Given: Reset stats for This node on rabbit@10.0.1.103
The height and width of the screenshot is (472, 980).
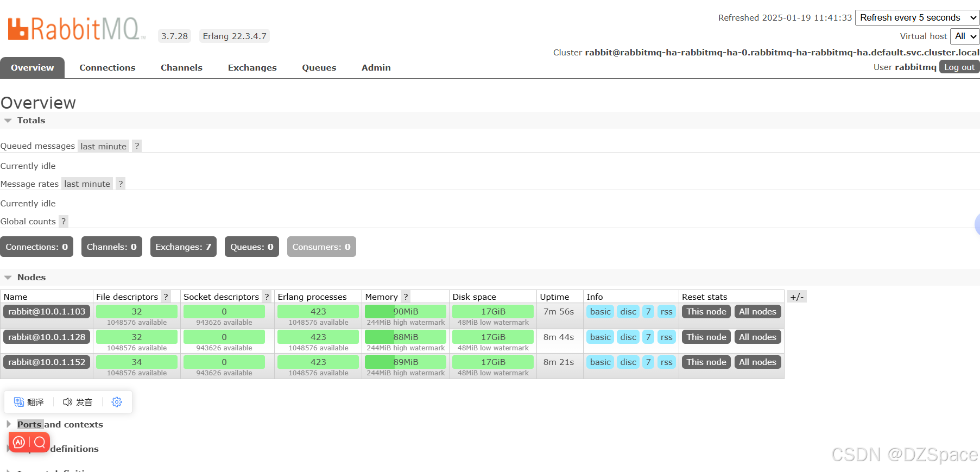Looking at the screenshot, I should tap(706, 311).
